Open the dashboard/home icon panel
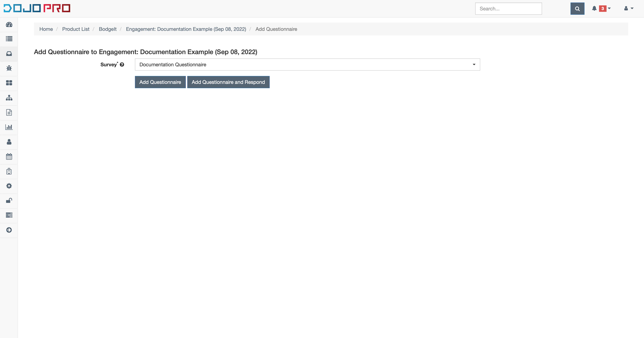 click(x=9, y=24)
